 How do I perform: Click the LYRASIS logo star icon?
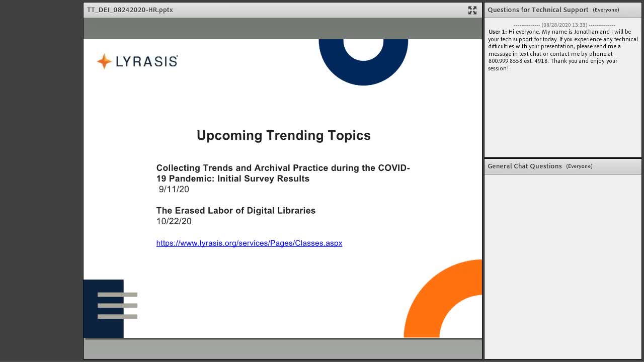(104, 61)
